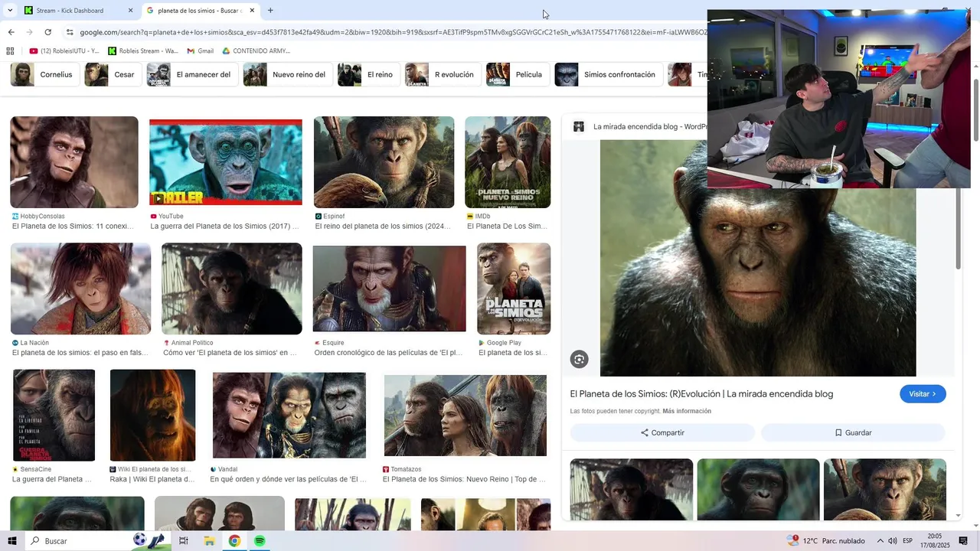Open the 'Más información' copyright link
This screenshot has height=551, width=980.
[x=687, y=412]
